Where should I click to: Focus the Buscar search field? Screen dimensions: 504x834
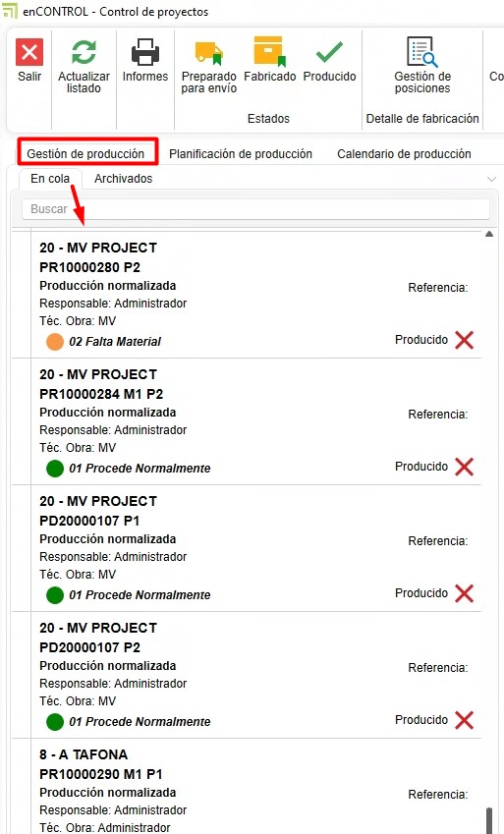click(255, 209)
